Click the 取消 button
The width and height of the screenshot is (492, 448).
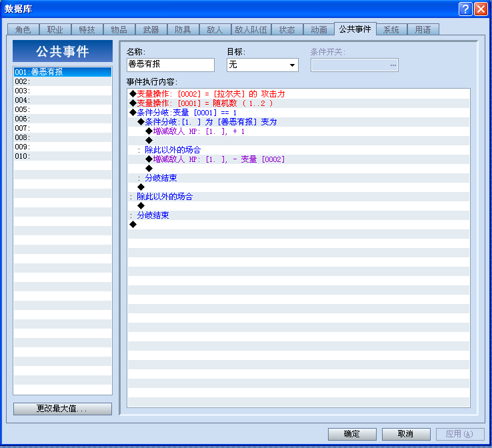tap(406, 434)
